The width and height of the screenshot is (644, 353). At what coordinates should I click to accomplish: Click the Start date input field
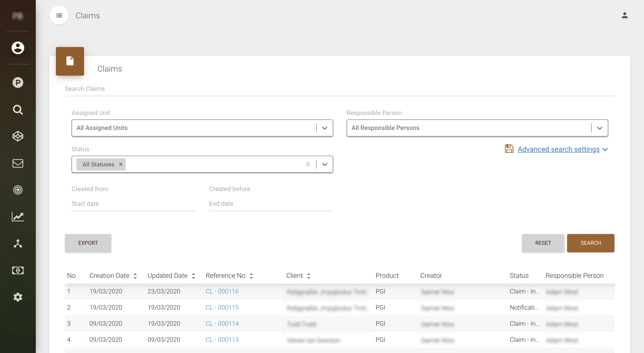tap(133, 204)
